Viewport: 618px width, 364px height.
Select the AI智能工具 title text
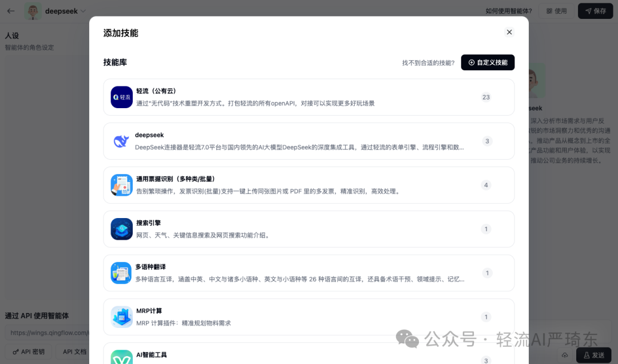pos(151,355)
